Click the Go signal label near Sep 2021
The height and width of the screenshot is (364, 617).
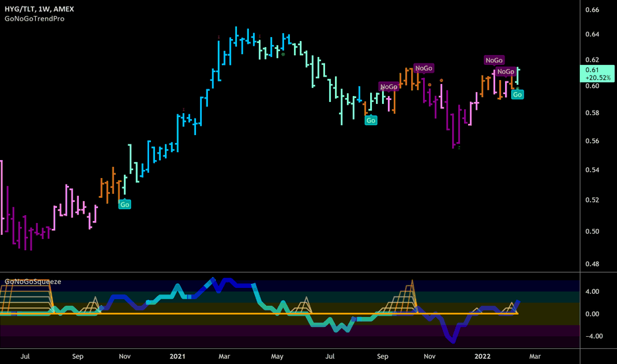pos(371,120)
